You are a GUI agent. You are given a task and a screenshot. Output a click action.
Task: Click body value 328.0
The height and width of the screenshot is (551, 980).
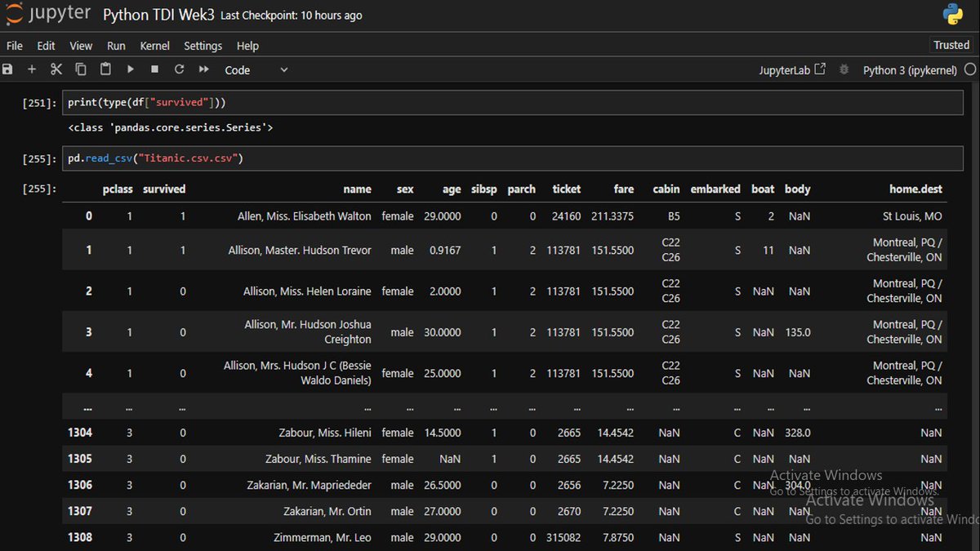pyautogui.click(x=797, y=433)
